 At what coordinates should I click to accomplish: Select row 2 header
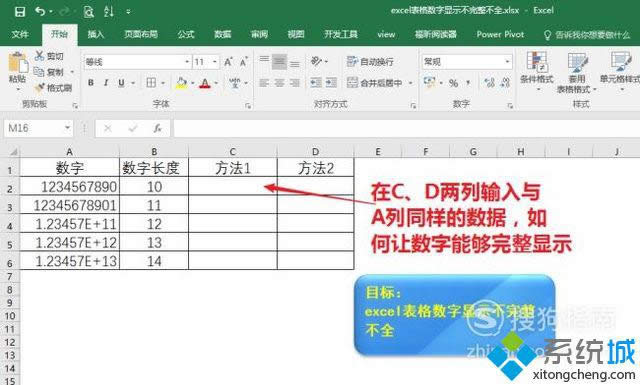click(10, 187)
